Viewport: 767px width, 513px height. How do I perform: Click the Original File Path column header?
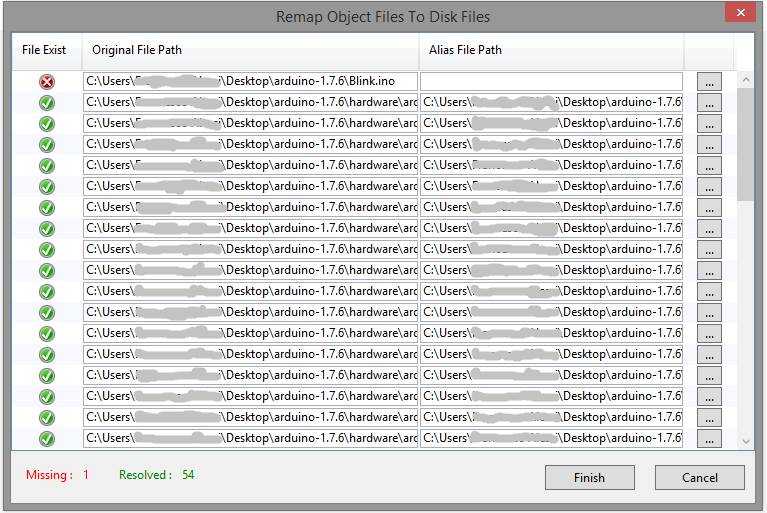[x=250, y=50]
